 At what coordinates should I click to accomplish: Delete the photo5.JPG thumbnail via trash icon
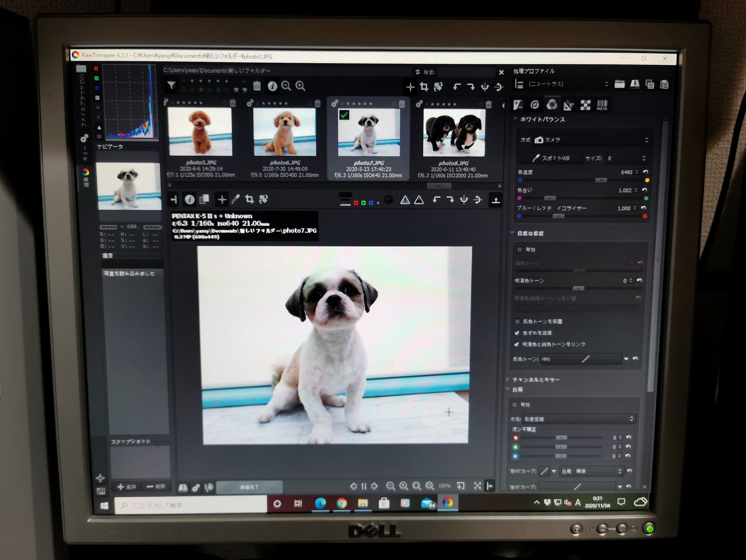point(233,103)
